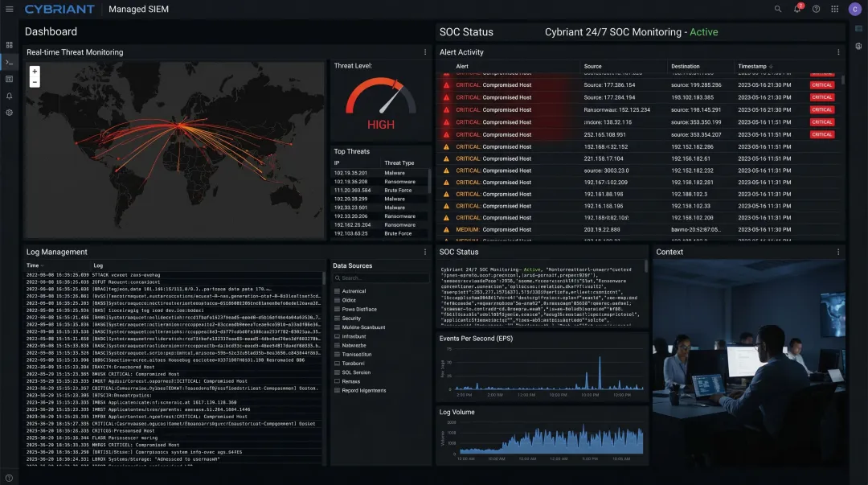Sort Top Threats by IP header
The width and height of the screenshot is (868, 485).
[x=337, y=163]
